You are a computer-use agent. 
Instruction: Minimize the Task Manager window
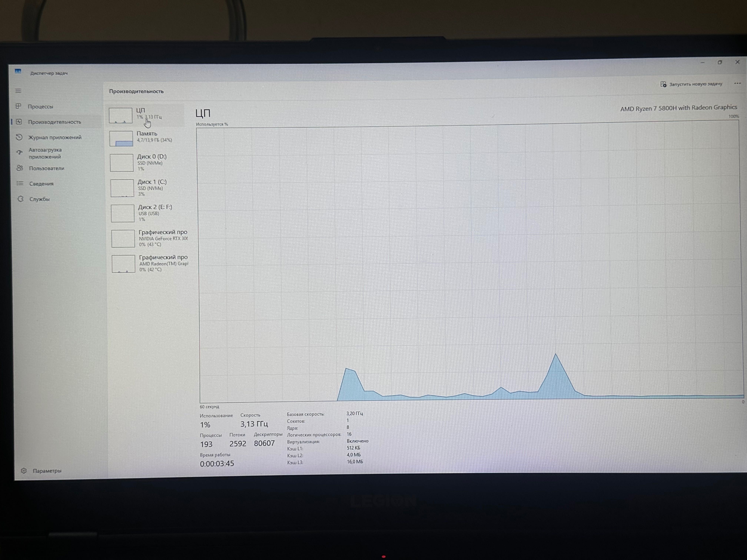(702, 63)
